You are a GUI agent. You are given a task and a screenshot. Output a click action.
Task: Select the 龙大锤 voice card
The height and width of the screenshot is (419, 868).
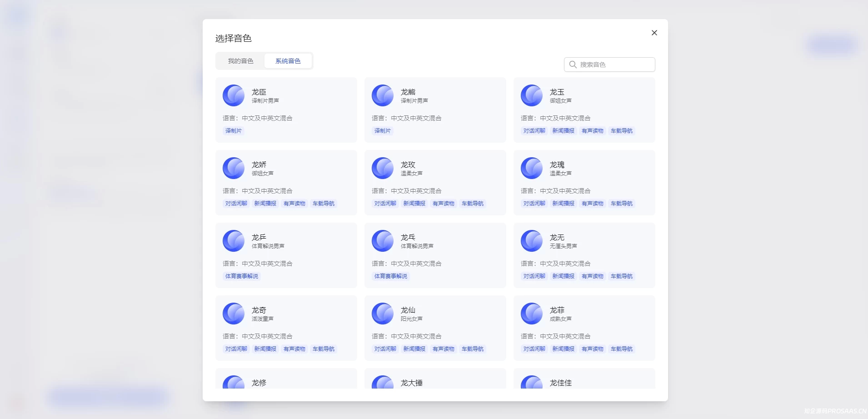point(434,383)
